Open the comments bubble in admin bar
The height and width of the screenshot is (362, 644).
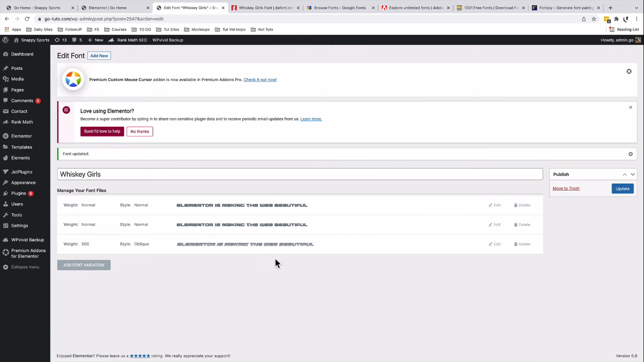click(77, 40)
